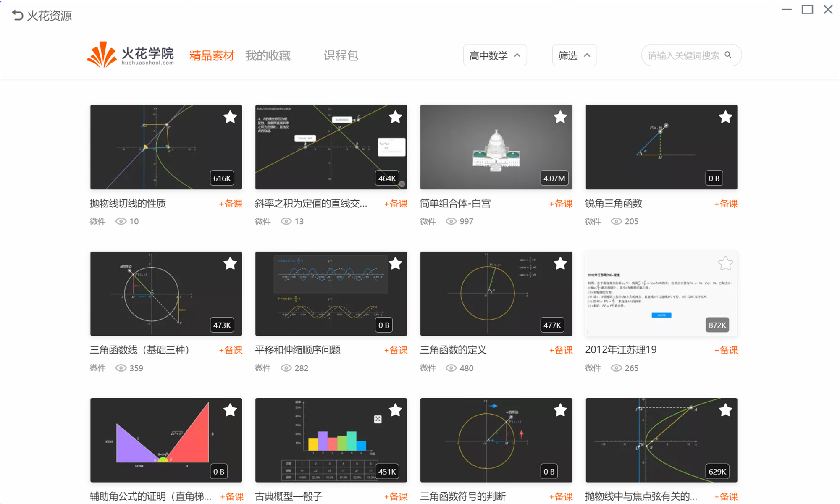Open the 抛物线切线的性质 thumbnail
The image size is (840, 504).
(x=166, y=147)
